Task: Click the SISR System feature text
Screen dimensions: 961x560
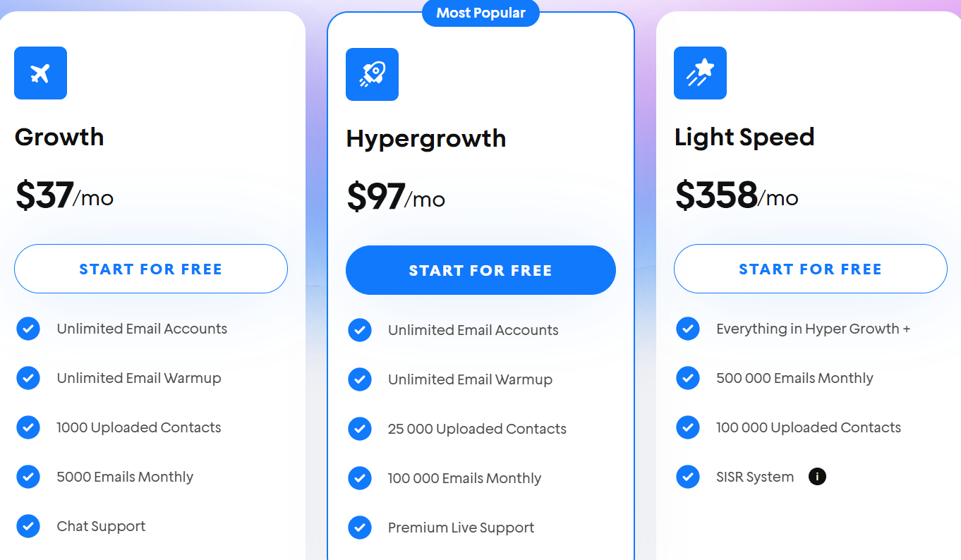Action: pyautogui.click(x=755, y=477)
